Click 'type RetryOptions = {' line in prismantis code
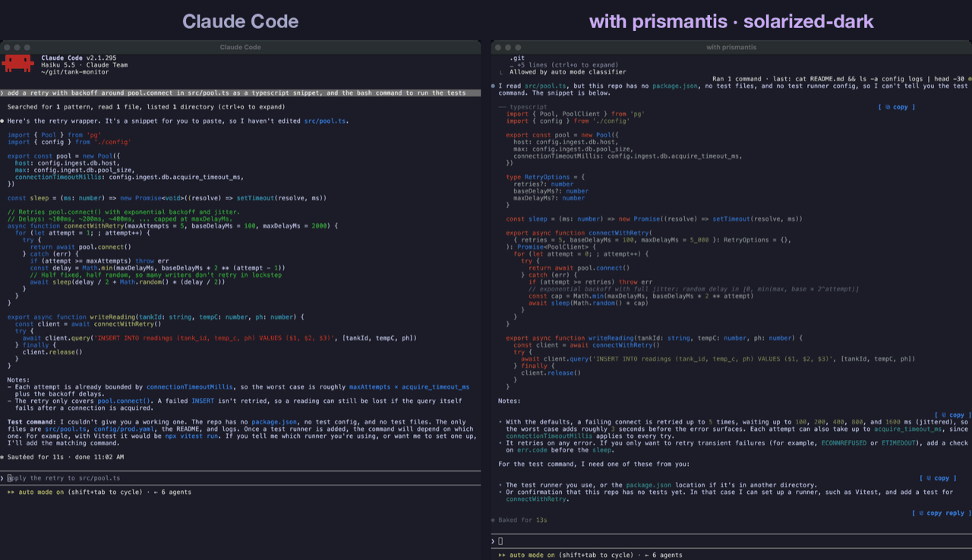 point(545,177)
